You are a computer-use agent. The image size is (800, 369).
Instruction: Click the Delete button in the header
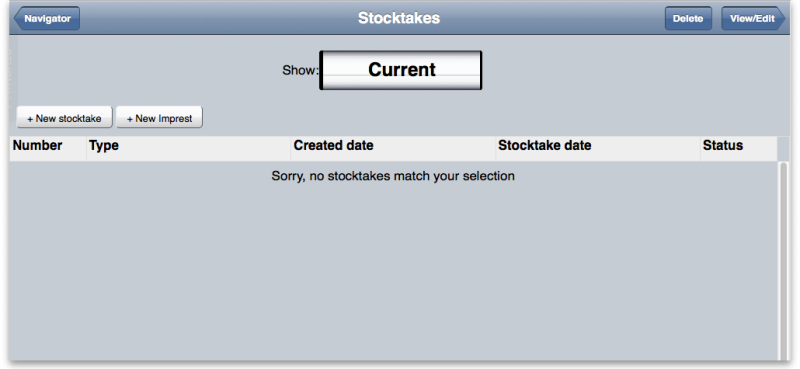pos(688,19)
